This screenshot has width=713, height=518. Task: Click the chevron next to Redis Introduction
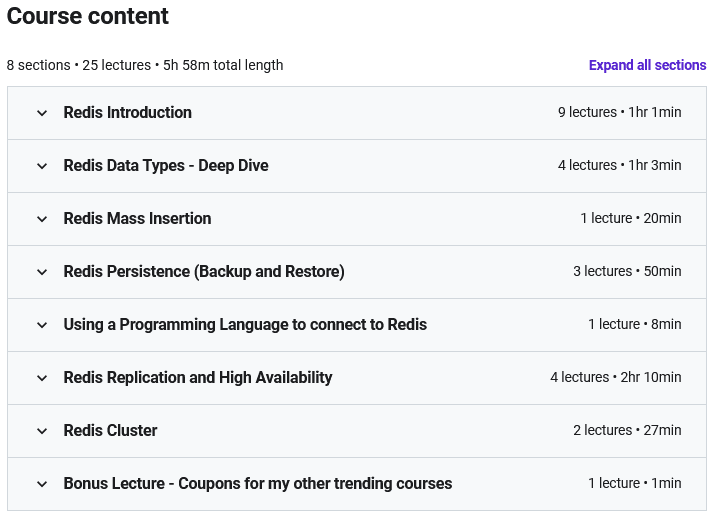click(x=42, y=113)
